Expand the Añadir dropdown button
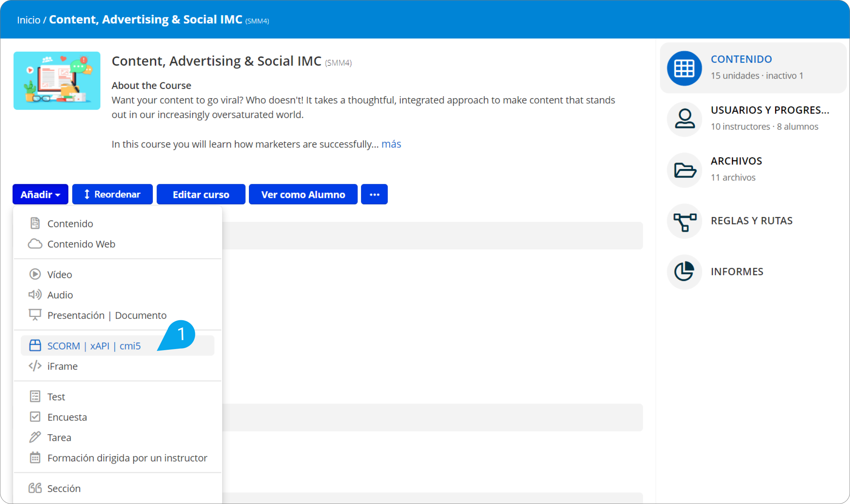The width and height of the screenshot is (850, 504). [x=40, y=194]
